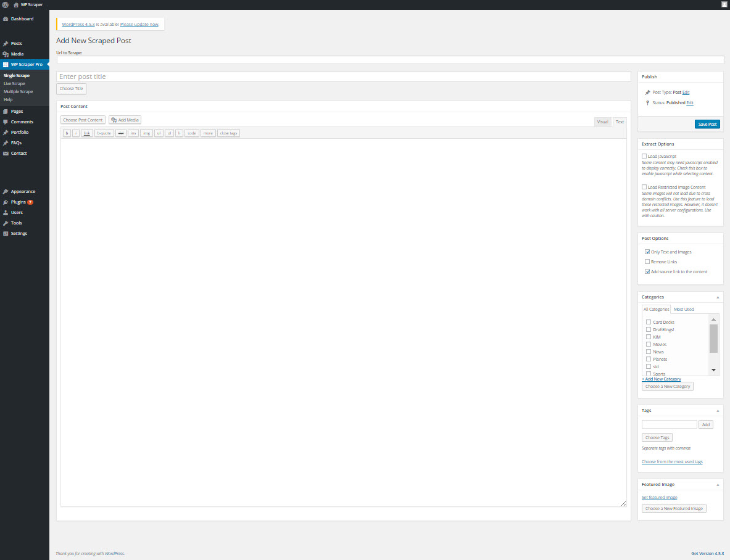The height and width of the screenshot is (560, 730).
Task: Click the 'del' strikethrough quicktag button
Action: [x=121, y=133]
